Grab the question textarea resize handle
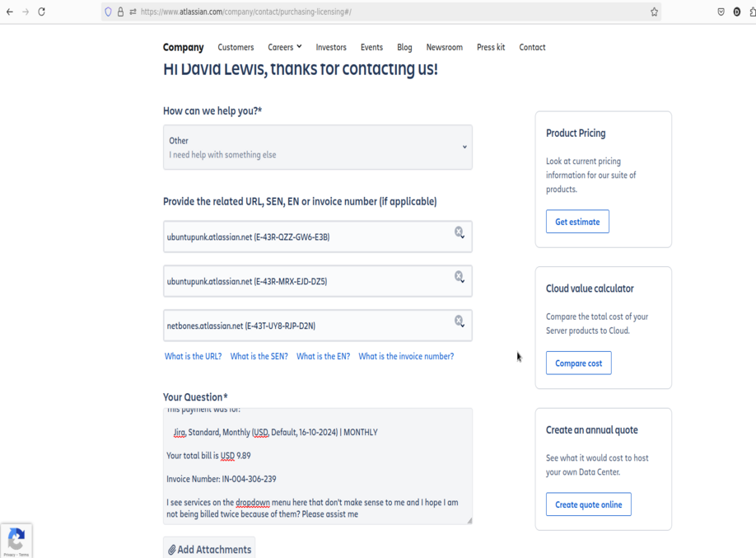 pyautogui.click(x=469, y=520)
